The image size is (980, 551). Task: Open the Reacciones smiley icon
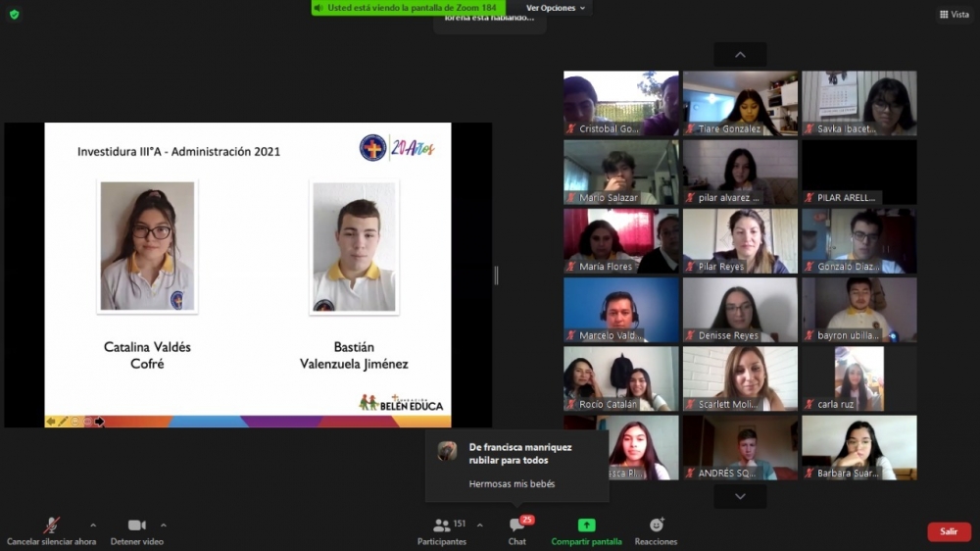click(x=657, y=525)
